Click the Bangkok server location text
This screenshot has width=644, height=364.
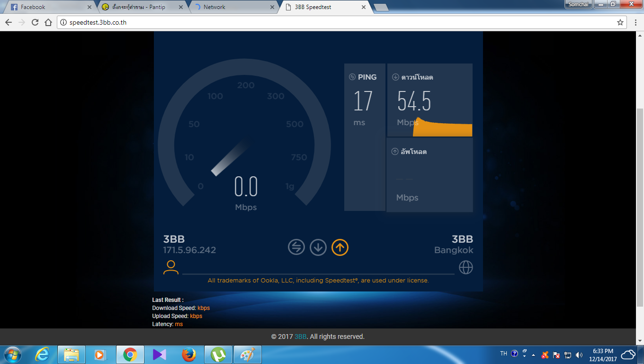click(454, 250)
